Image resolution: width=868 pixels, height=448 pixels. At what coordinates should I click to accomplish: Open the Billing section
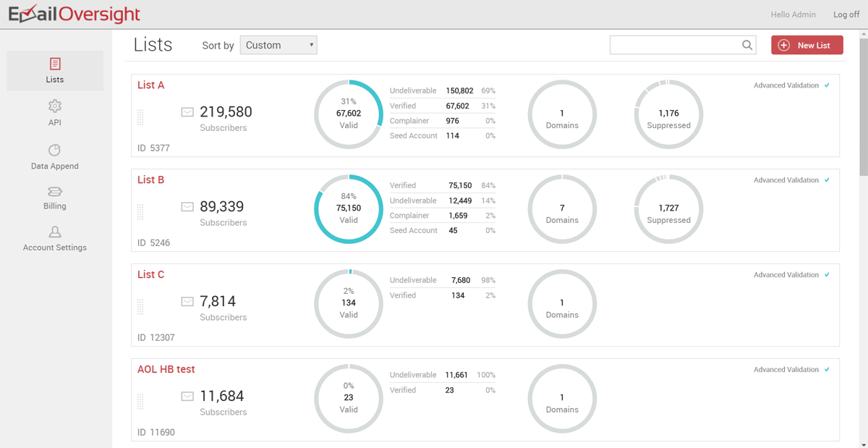pyautogui.click(x=54, y=198)
